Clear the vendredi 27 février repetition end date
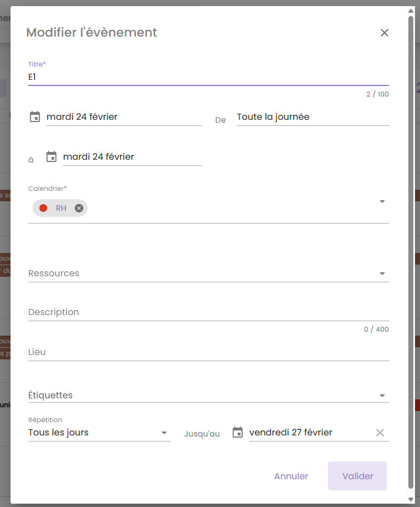Viewport: 420px width, 507px height. point(380,433)
